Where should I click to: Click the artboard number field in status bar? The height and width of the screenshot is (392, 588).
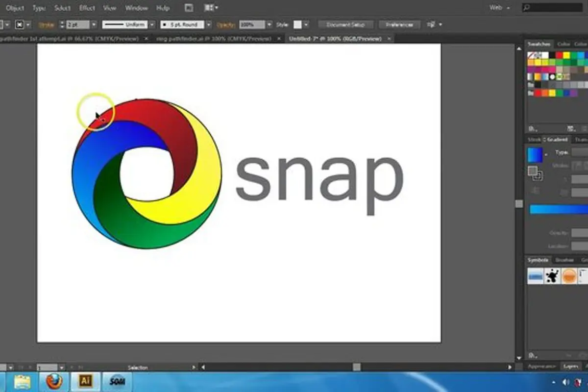point(48,367)
